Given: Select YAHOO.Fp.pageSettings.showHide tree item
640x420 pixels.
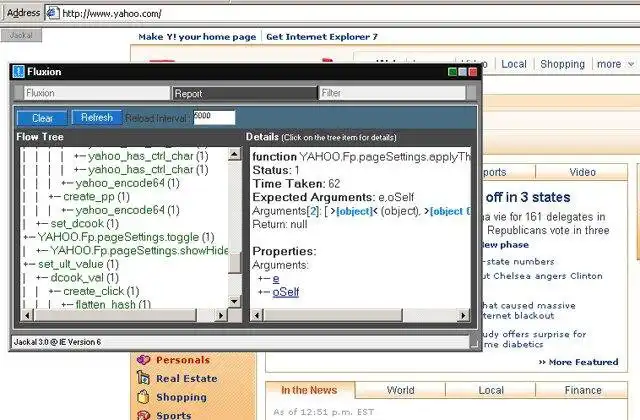Looking at the screenshot, I should click(x=139, y=251).
